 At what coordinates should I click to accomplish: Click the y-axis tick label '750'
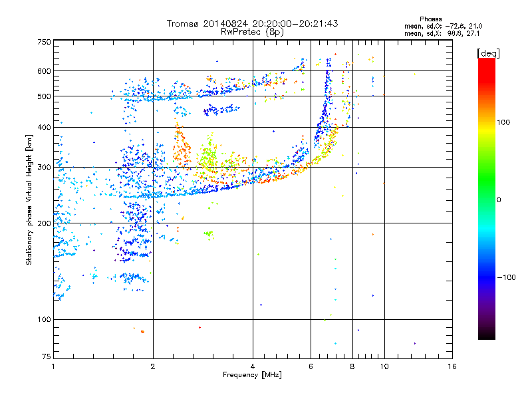tap(44, 42)
